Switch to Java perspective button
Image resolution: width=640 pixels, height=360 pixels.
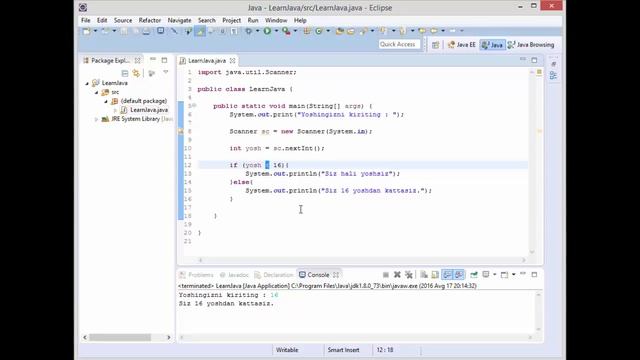(492, 45)
